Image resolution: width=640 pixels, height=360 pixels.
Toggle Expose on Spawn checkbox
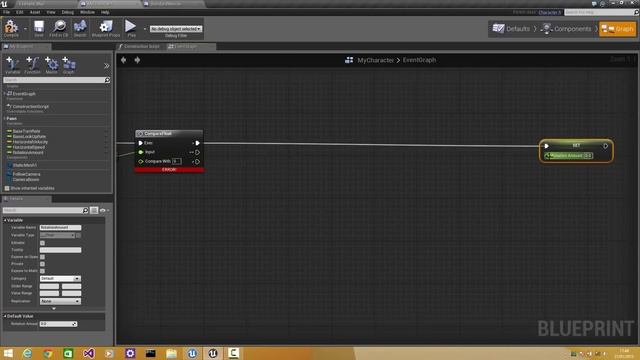[42, 257]
